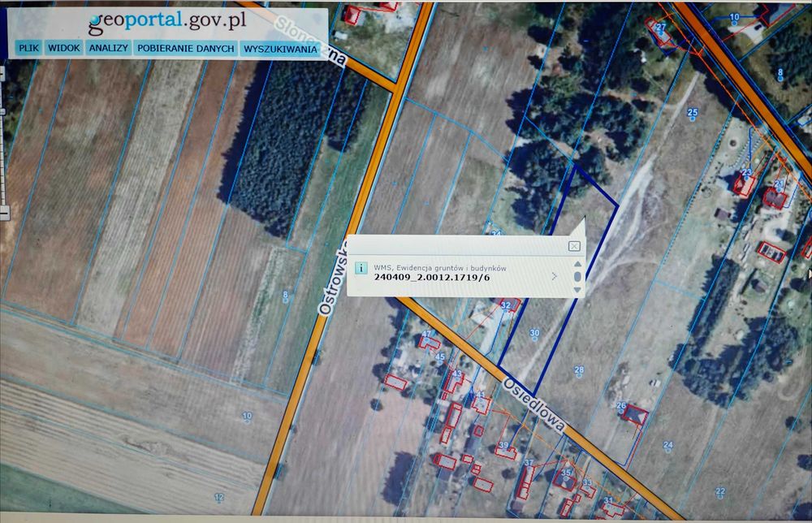This screenshot has height=523, width=812.
Task: Open the WIDOK menu
Action: click(63, 48)
